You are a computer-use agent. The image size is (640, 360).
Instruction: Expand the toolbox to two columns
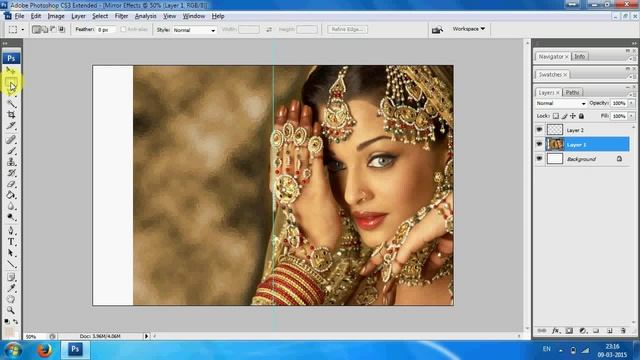click(5, 43)
